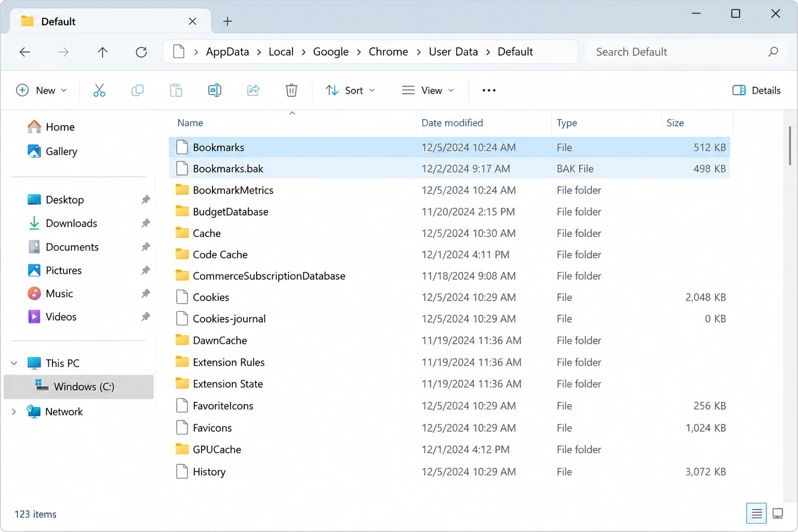Click the Delete trash can icon
798x532 pixels.
[x=291, y=90]
